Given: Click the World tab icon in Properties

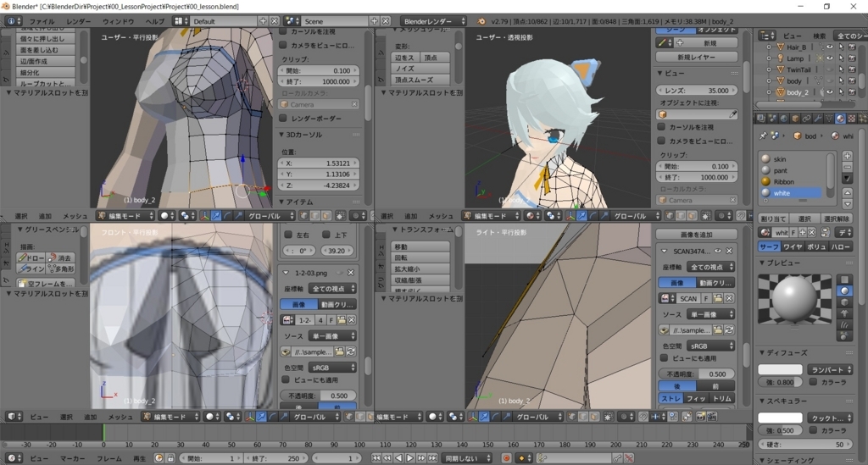Looking at the screenshot, I should coord(784,119).
